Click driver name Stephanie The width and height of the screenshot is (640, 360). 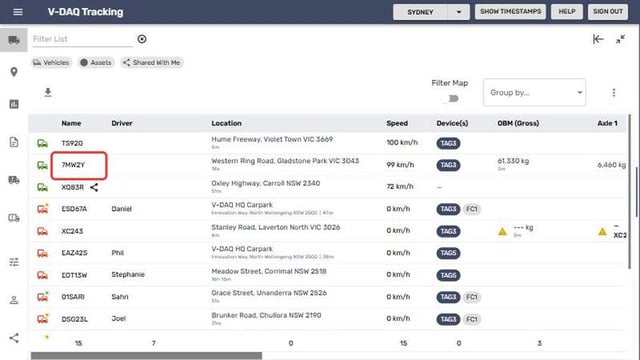click(128, 275)
